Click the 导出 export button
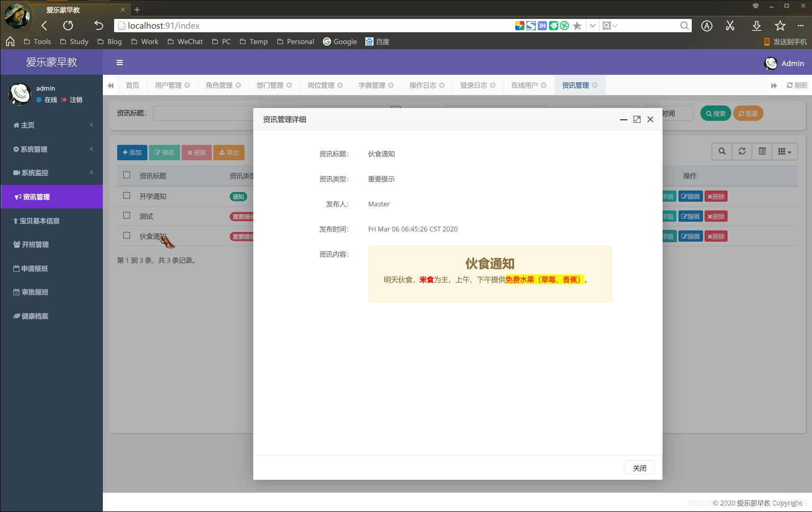Viewport: 812px width, 512px height. 229,153
